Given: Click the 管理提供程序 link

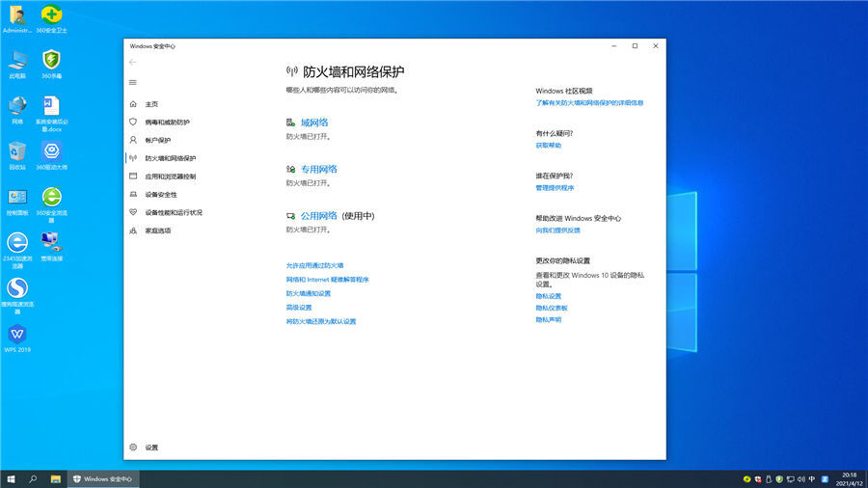Looking at the screenshot, I should [x=555, y=188].
